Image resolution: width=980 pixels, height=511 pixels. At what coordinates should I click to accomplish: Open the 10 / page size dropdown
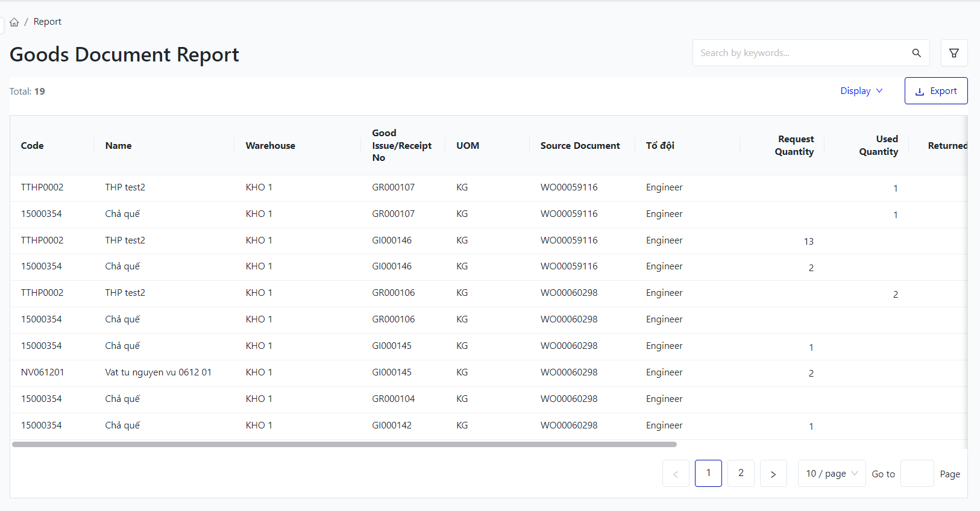[x=831, y=474]
